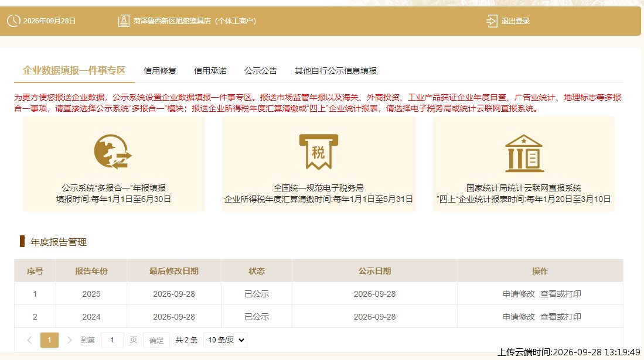Click 查看或打印 for the 2025 report
Viewport: 644px width, 360px height.
(x=561, y=294)
